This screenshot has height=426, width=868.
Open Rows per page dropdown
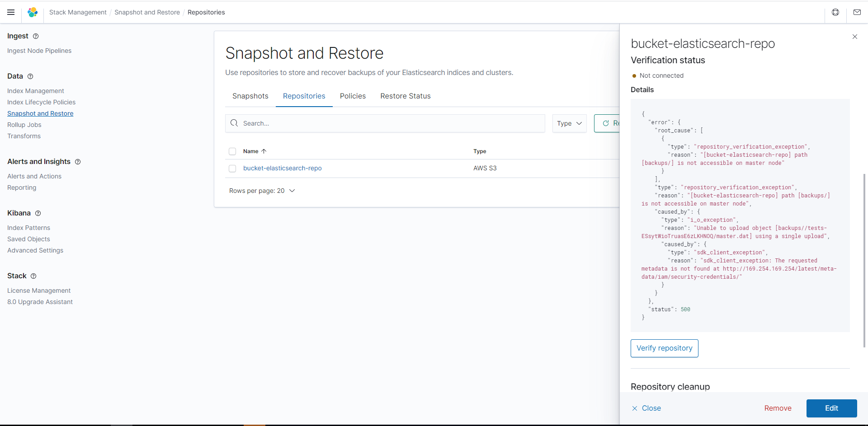point(262,191)
